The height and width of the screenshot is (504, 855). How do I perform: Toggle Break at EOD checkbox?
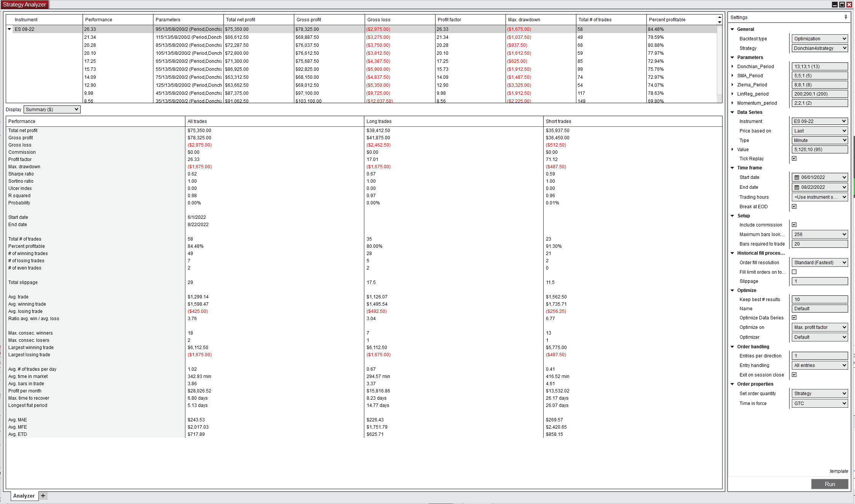tap(794, 206)
